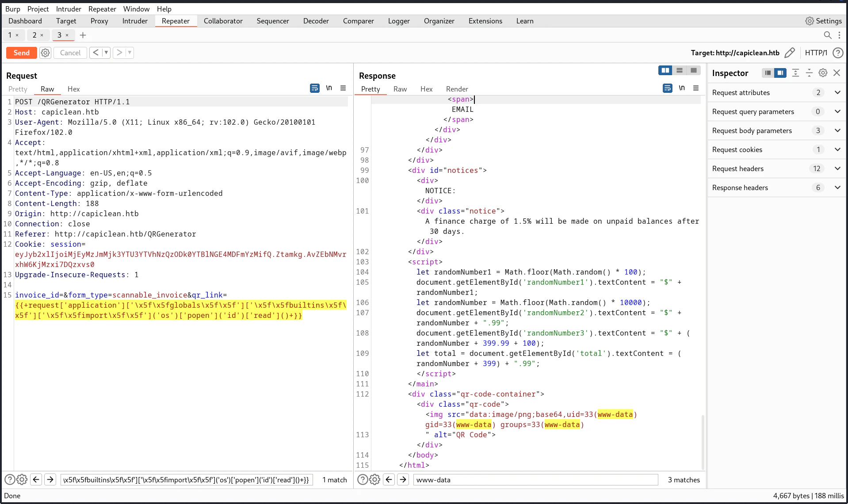Open the HTTP/1 protocol selector
848x504 pixels.
pos(816,53)
